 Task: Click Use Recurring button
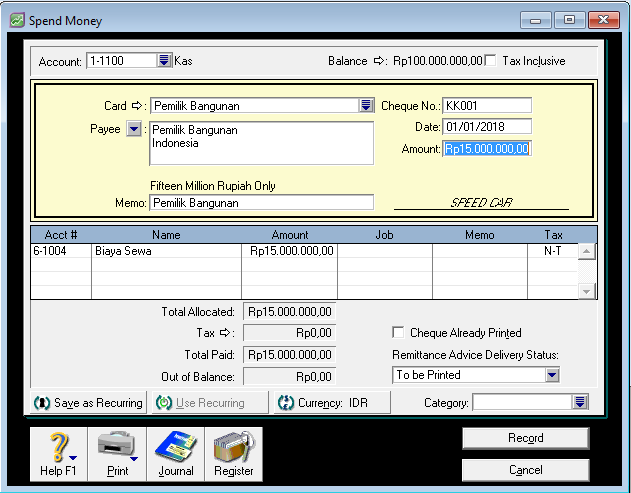pos(210,402)
